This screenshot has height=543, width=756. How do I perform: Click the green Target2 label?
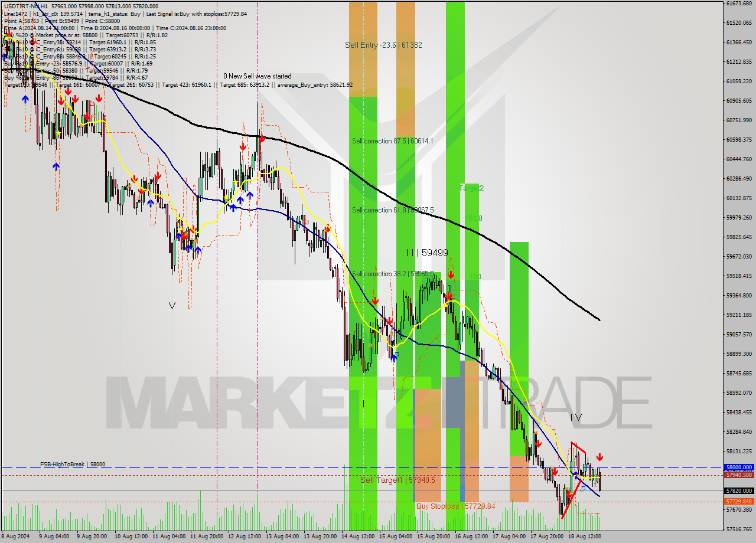coord(471,188)
